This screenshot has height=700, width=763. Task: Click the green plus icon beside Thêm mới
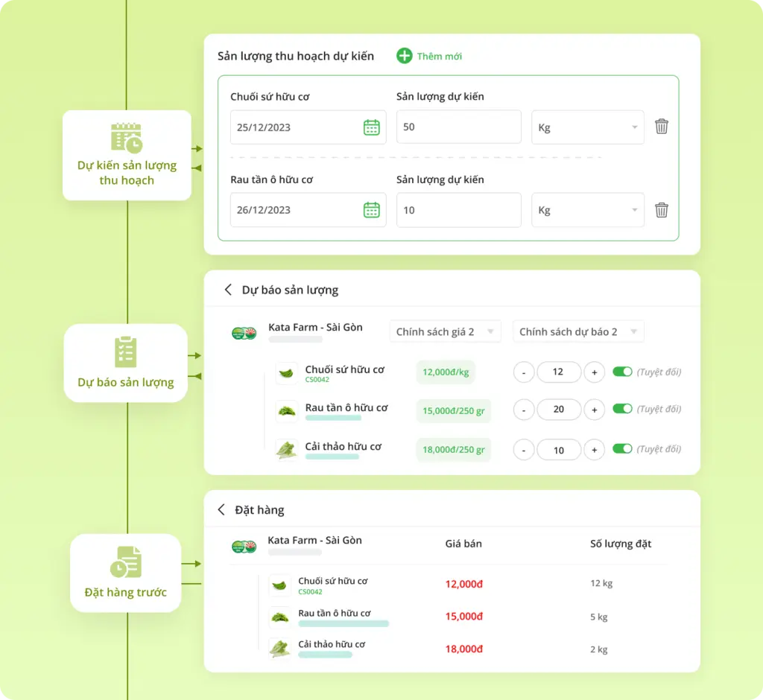(404, 56)
